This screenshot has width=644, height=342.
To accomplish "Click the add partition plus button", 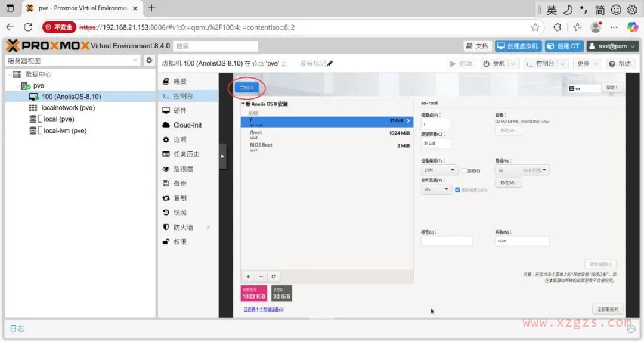I will pyautogui.click(x=249, y=276).
